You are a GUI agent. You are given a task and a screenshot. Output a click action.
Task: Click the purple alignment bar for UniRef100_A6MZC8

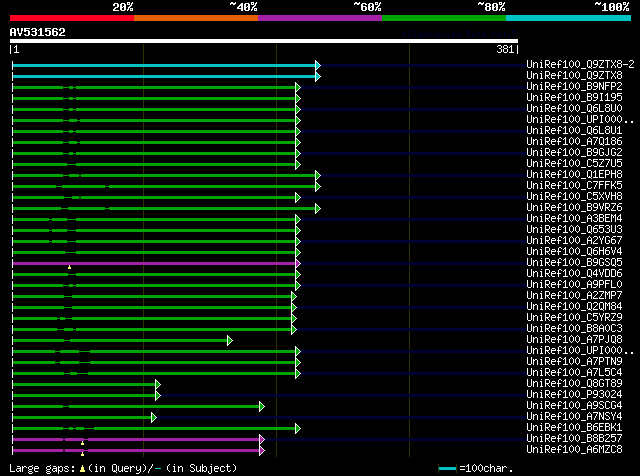click(136, 451)
